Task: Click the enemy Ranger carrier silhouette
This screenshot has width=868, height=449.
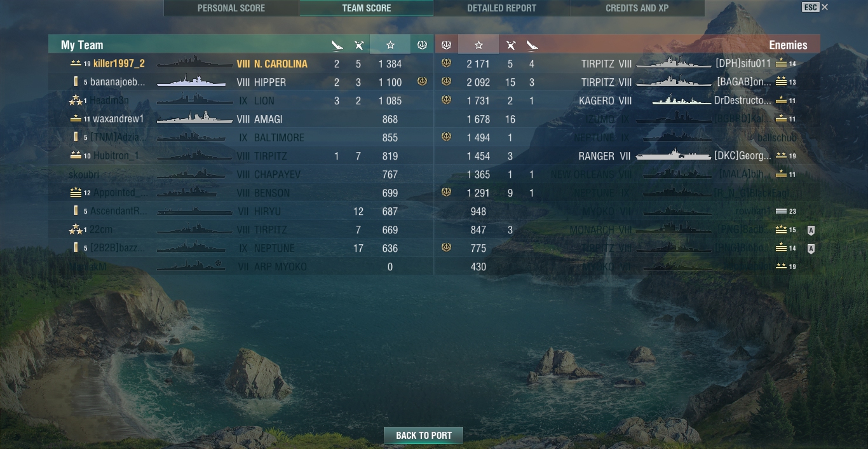Action: [673, 155]
